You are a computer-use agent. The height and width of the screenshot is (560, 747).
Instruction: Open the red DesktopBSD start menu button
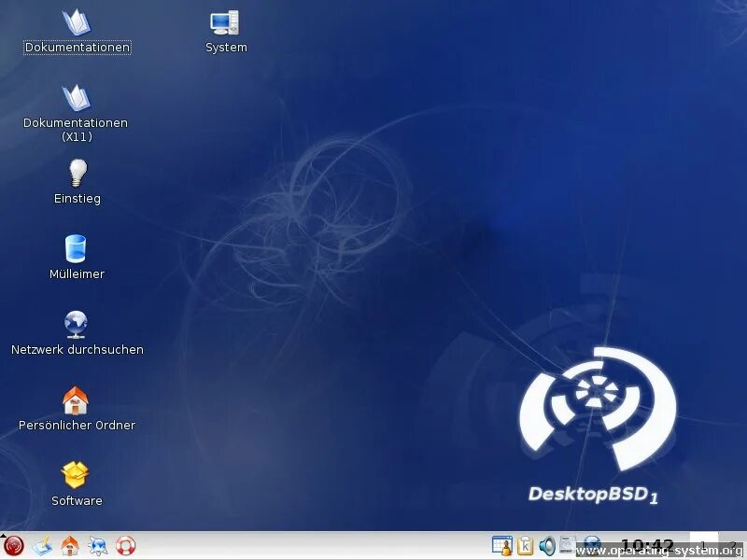(13, 546)
